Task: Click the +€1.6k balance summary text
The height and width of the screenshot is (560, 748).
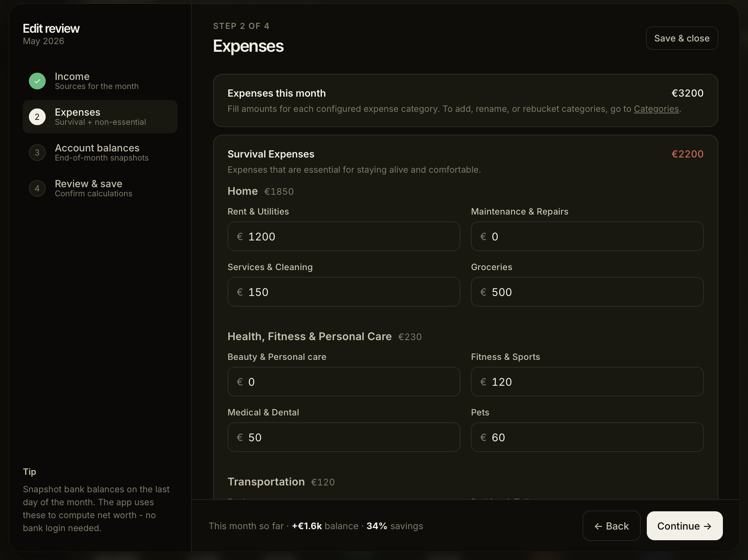Action: click(325, 526)
